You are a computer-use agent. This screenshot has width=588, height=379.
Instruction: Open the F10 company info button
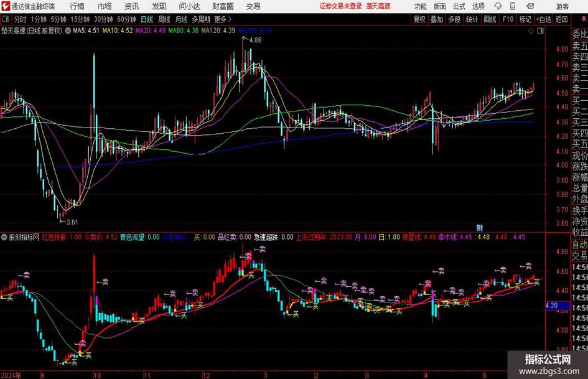(x=508, y=19)
